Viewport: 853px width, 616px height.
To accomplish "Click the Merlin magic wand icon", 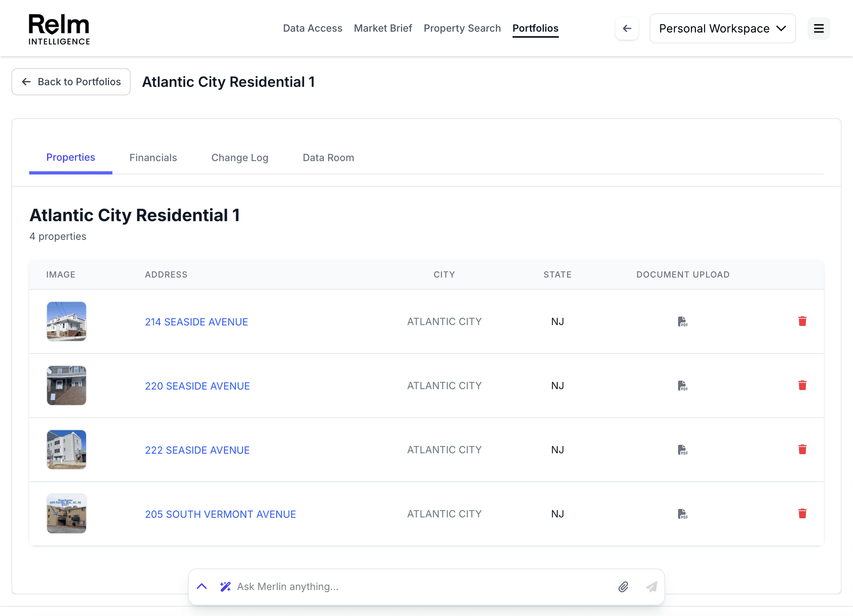I will pyautogui.click(x=225, y=587).
